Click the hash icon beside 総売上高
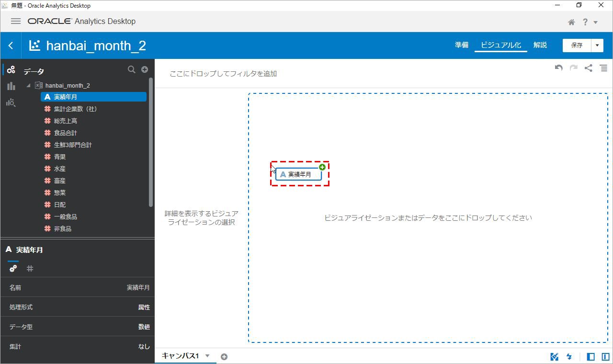Viewport: 613px width, 364px height. (47, 121)
